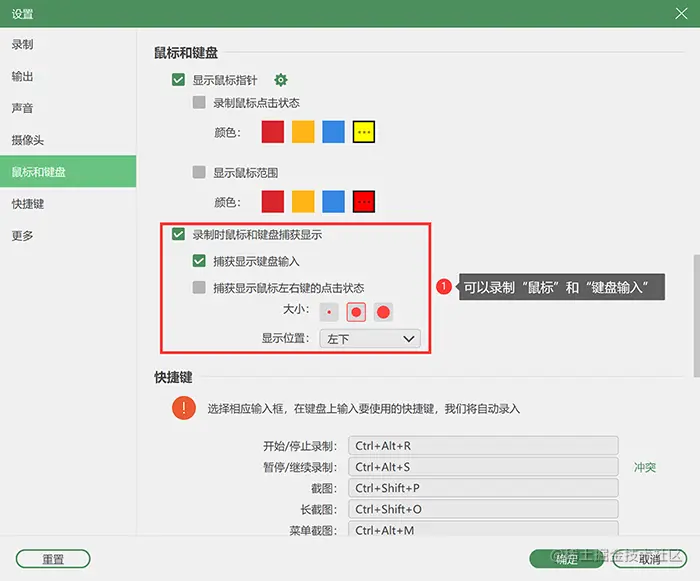Click the 确定 confirm button

(x=567, y=559)
